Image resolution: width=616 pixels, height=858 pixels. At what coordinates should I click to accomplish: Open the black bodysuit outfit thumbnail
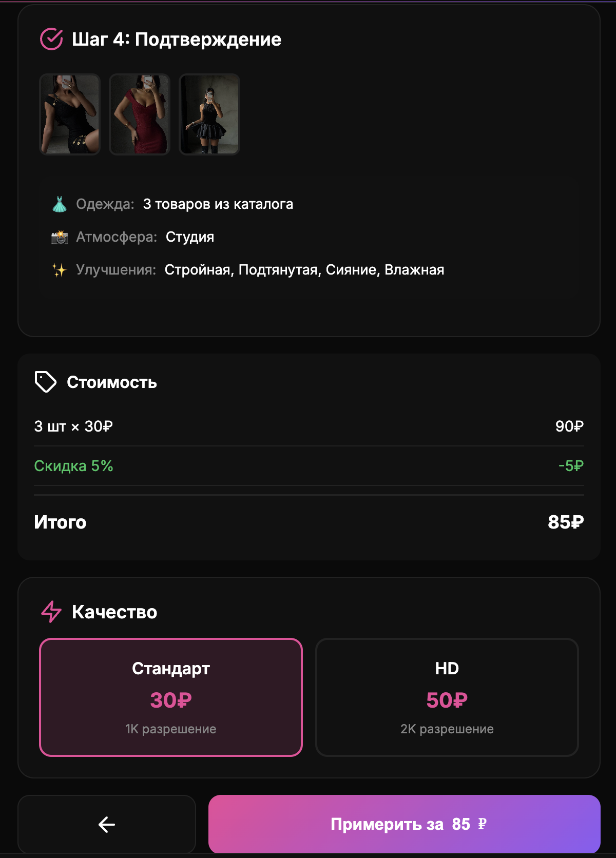[x=70, y=114]
